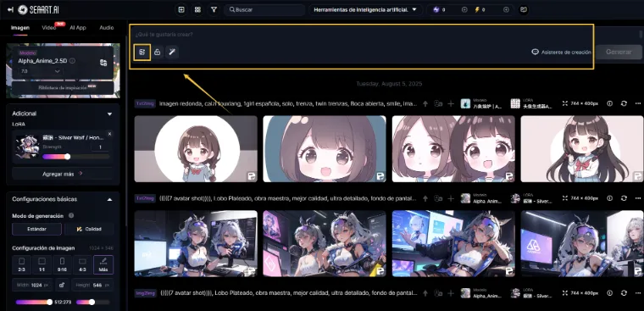Select the 9:16 aspect ratio

(62, 264)
